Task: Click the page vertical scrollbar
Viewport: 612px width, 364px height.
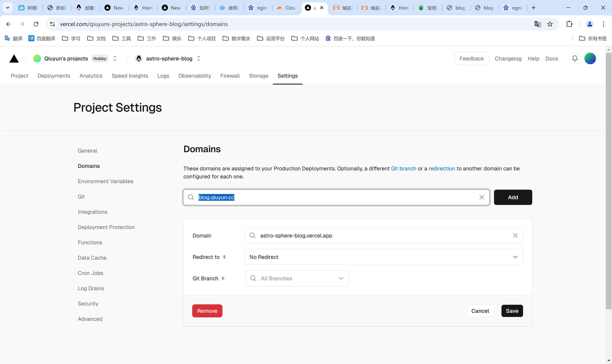Action: point(608,181)
